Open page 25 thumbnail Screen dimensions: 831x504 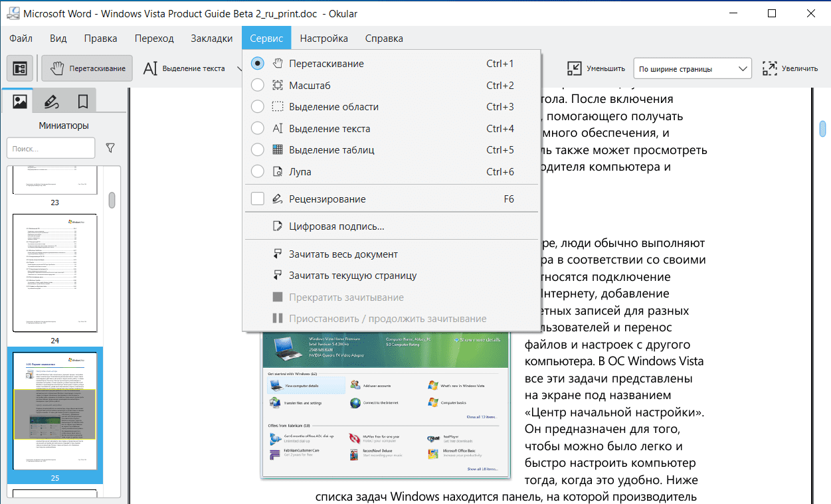coord(55,412)
